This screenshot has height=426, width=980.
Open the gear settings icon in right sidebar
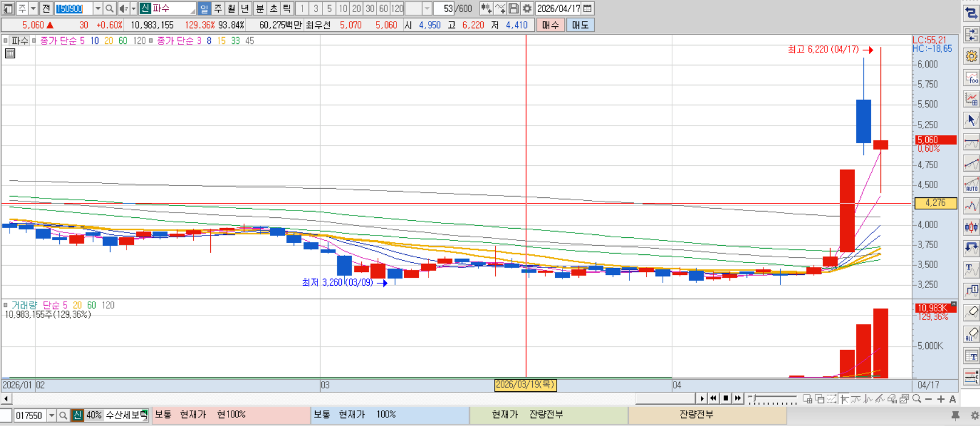point(971,56)
